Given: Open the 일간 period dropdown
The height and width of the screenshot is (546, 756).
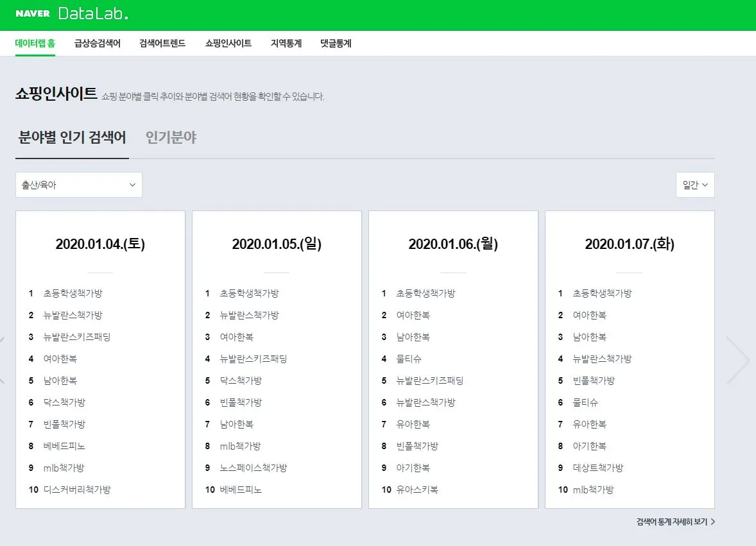Looking at the screenshot, I should (x=695, y=185).
